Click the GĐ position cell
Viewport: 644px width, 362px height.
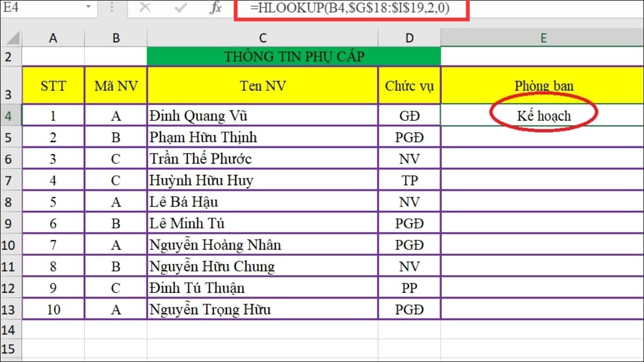tap(409, 115)
